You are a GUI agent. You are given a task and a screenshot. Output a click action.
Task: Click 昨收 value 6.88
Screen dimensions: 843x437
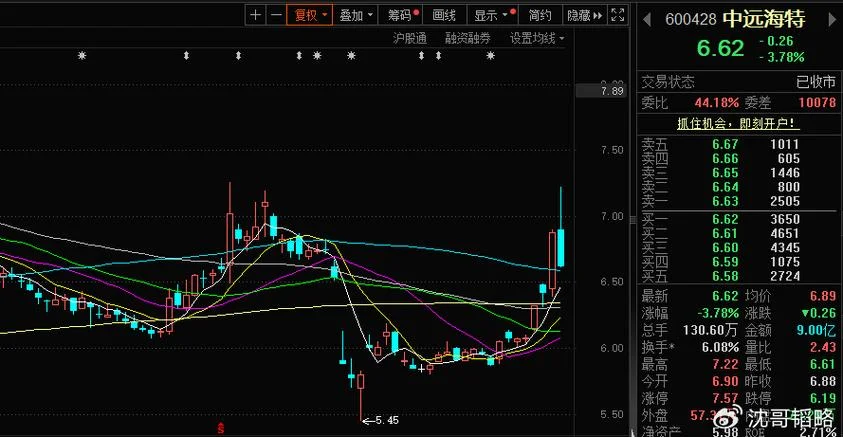tap(823, 381)
